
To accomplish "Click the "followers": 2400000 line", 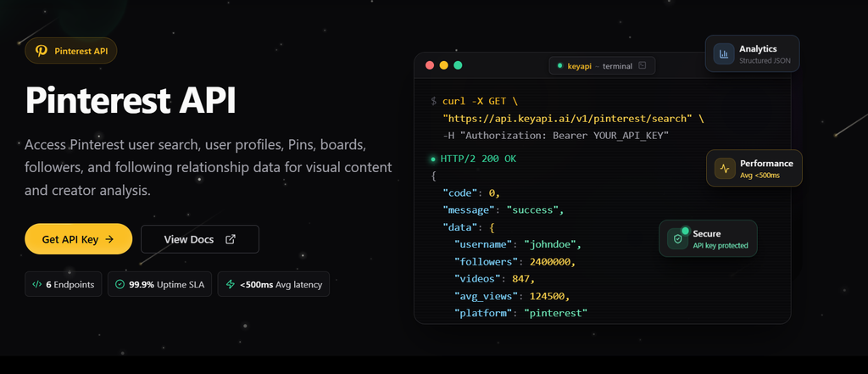I will pyautogui.click(x=515, y=262).
